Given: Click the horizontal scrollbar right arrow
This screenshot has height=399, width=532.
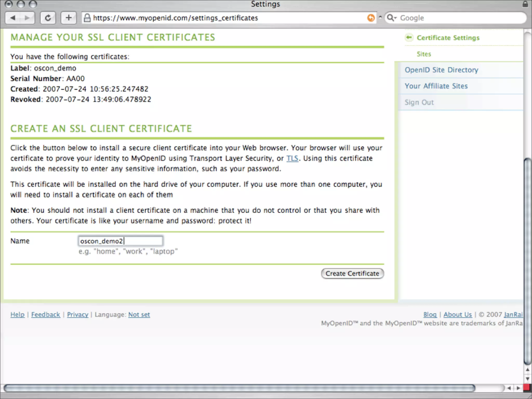Looking at the screenshot, I should click(518, 388).
